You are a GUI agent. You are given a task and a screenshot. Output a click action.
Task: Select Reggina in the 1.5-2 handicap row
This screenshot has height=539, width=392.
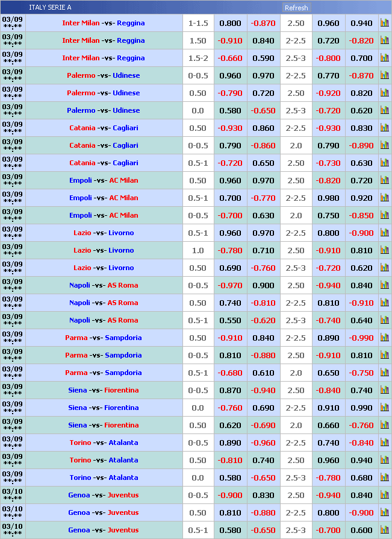click(x=131, y=58)
